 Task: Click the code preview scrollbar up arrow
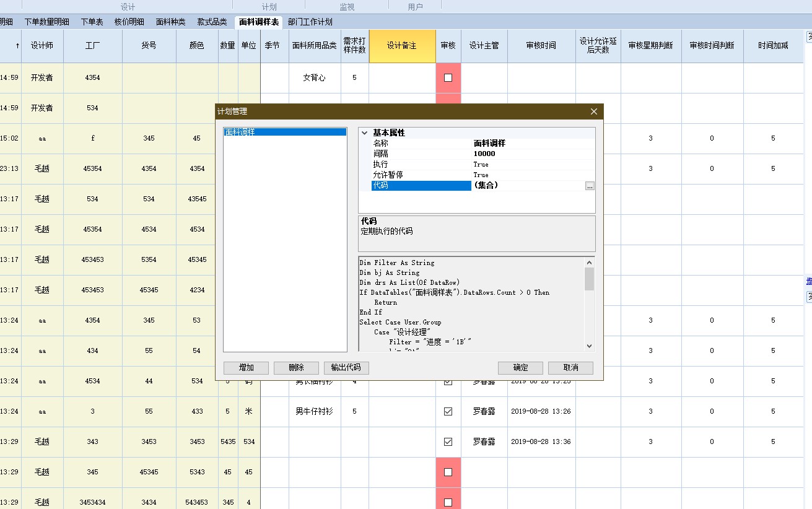pyautogui.click(x=589, y=262)
